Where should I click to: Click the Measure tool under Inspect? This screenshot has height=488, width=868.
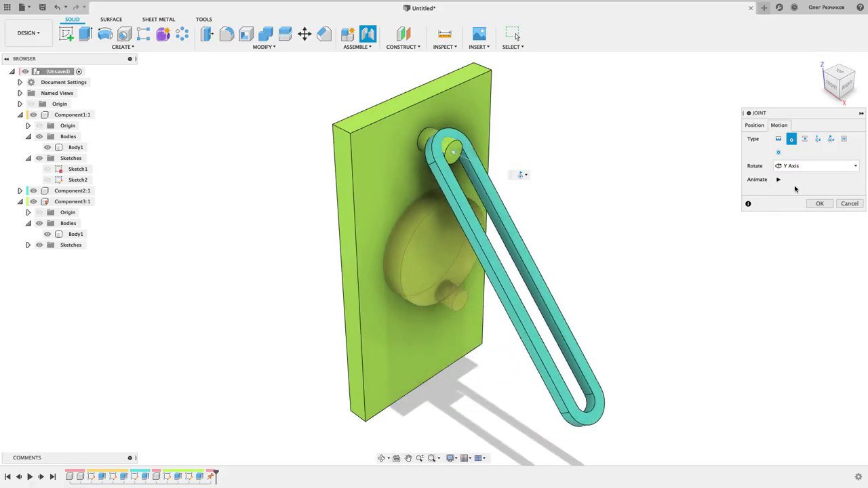click(445, 34)
